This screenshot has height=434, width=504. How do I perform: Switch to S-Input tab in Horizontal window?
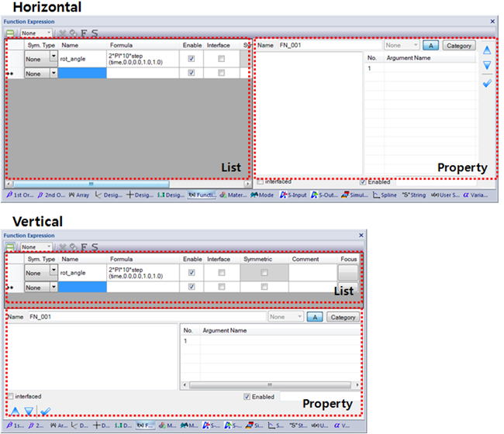coord(293,195)
